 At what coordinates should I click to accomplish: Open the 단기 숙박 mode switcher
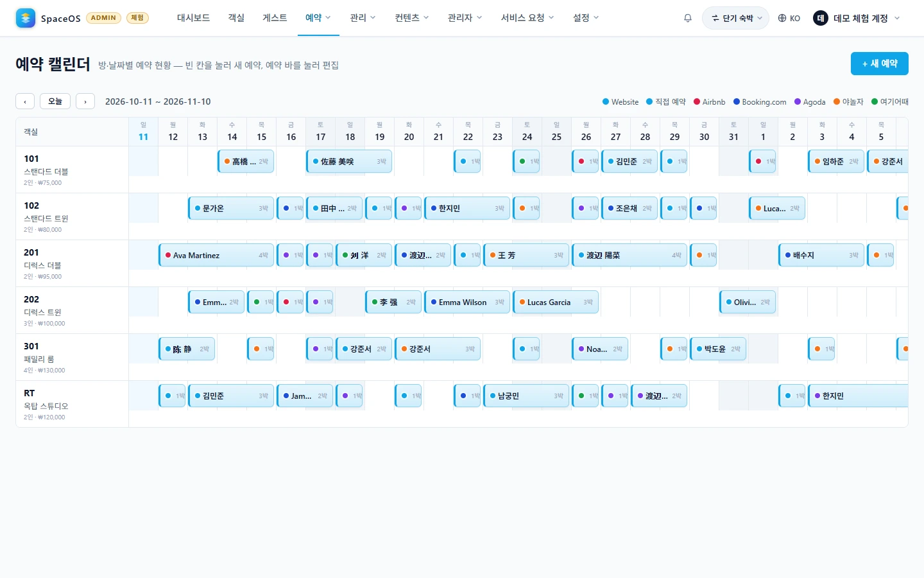point(736,18)
